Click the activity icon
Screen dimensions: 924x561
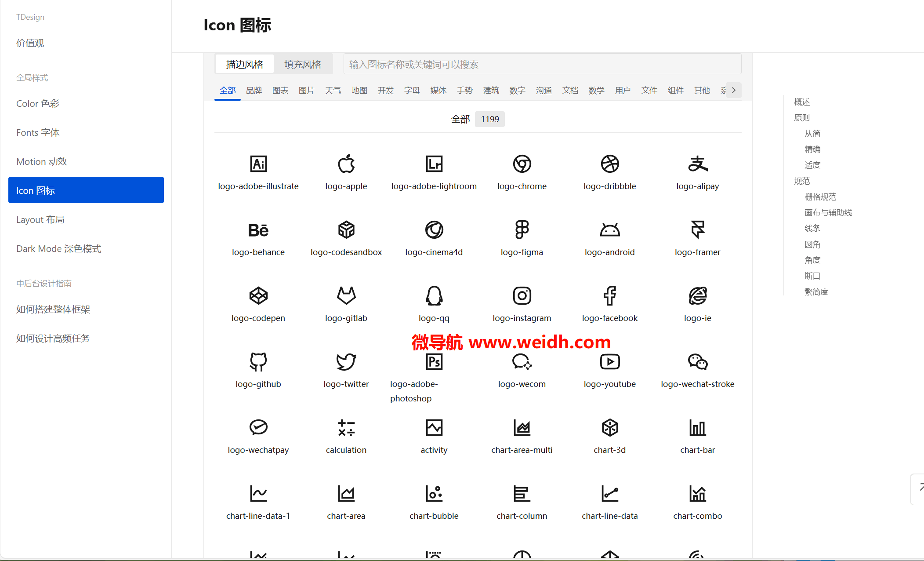click(434, 428)
